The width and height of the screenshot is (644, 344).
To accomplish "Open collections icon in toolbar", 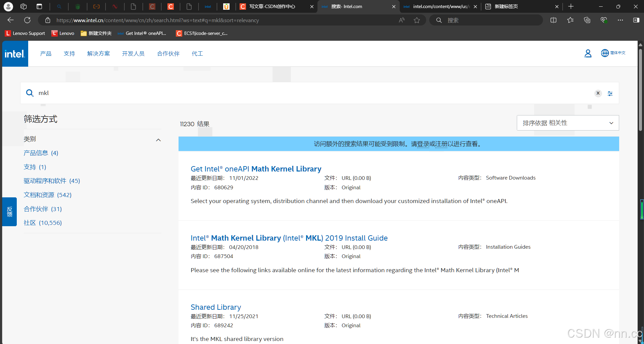I will (587, 20).
